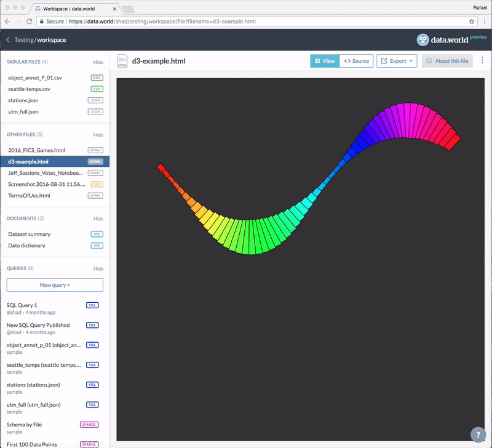Select the d3-example.html file row

(55, 162)
